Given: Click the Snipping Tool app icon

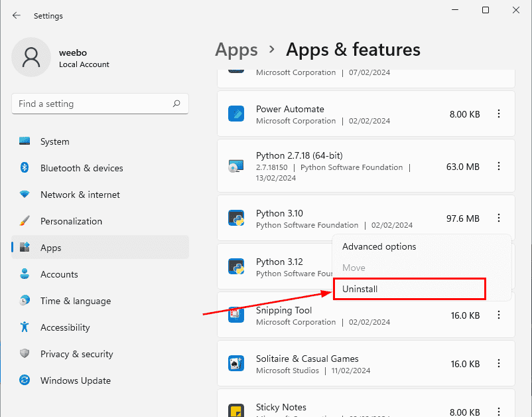Looking at the screenshot, I should point(236,315).
